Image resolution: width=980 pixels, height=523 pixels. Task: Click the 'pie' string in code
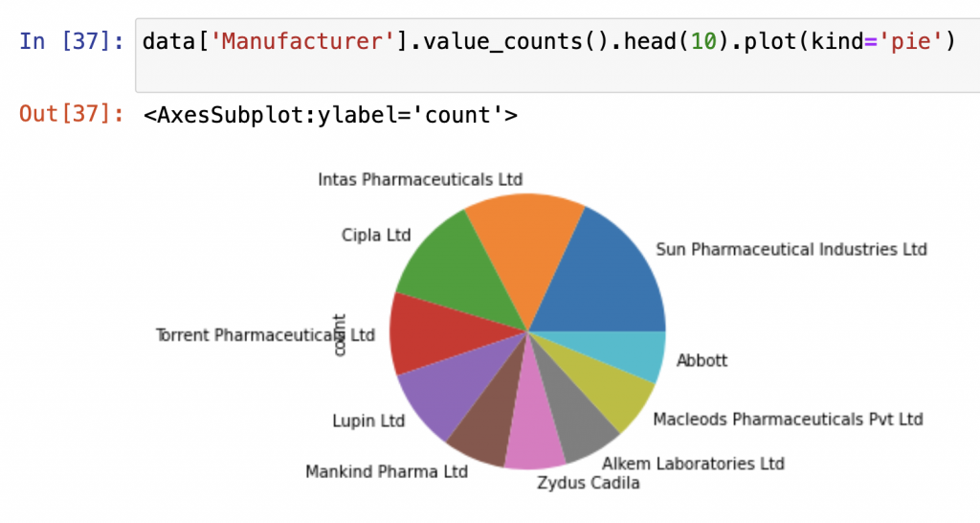click(x=910, y=41)
